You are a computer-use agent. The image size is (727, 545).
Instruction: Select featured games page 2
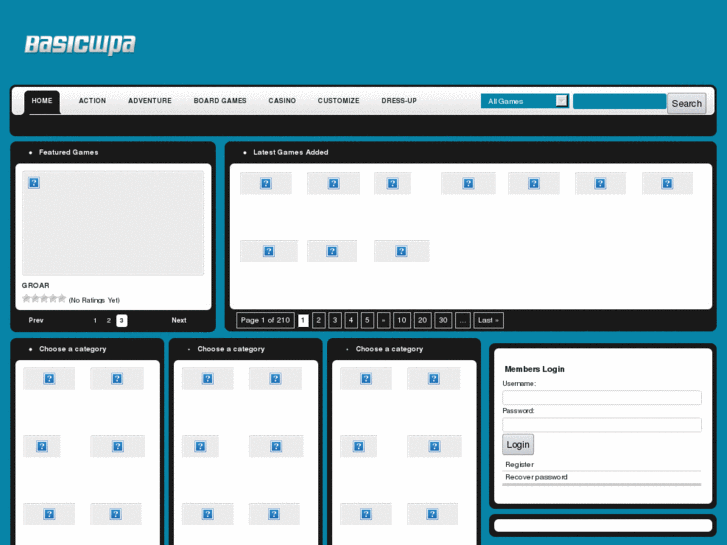click(108, 321)
